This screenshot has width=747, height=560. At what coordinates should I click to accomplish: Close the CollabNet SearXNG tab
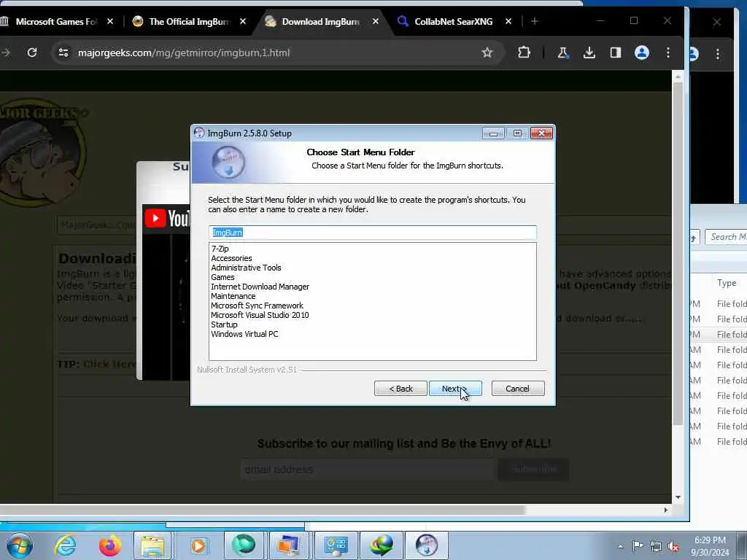(508, 21)
